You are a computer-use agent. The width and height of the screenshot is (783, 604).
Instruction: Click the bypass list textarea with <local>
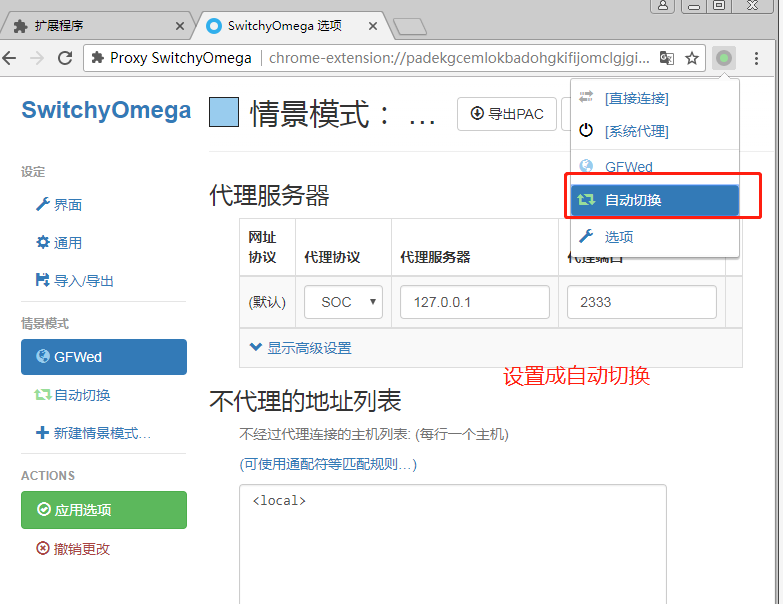click(452, 544)
